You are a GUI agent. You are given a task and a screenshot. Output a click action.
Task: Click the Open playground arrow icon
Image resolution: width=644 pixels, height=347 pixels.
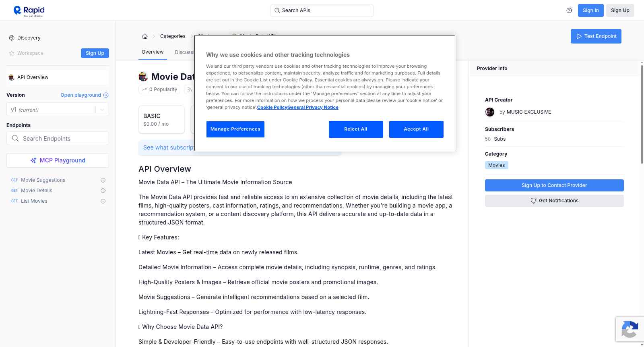(x=106, y=95)
